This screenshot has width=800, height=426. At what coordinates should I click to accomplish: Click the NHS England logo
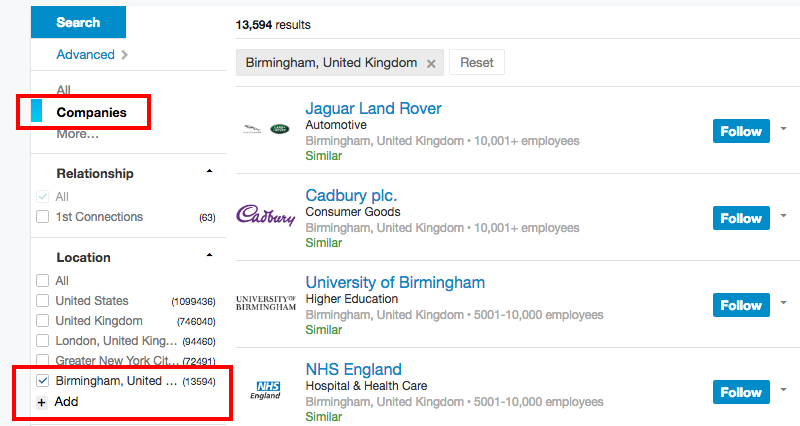(266, 389)
